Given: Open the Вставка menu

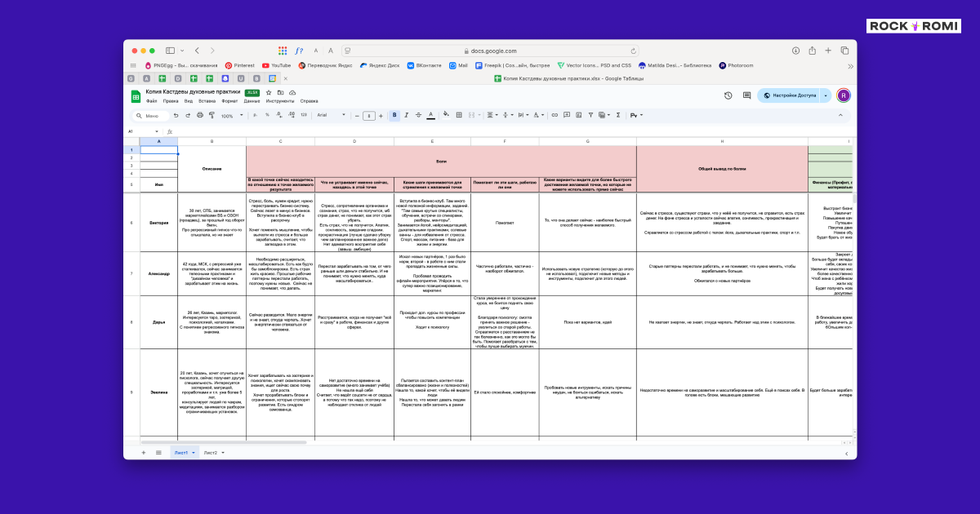Looking at the screenshot, I should coord(207,101).
